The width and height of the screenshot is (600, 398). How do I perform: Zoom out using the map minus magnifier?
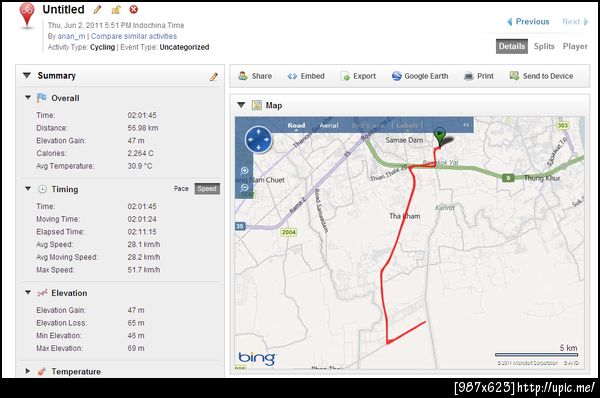coord(245,188)
